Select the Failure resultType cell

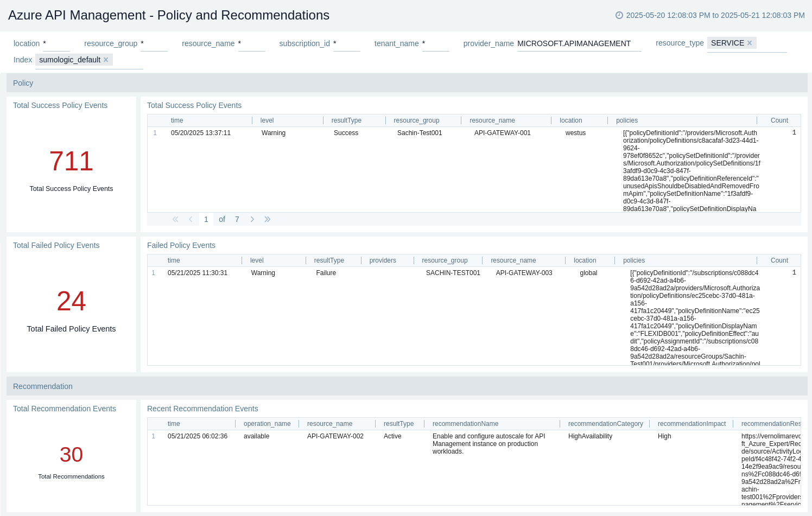(326, 273)
